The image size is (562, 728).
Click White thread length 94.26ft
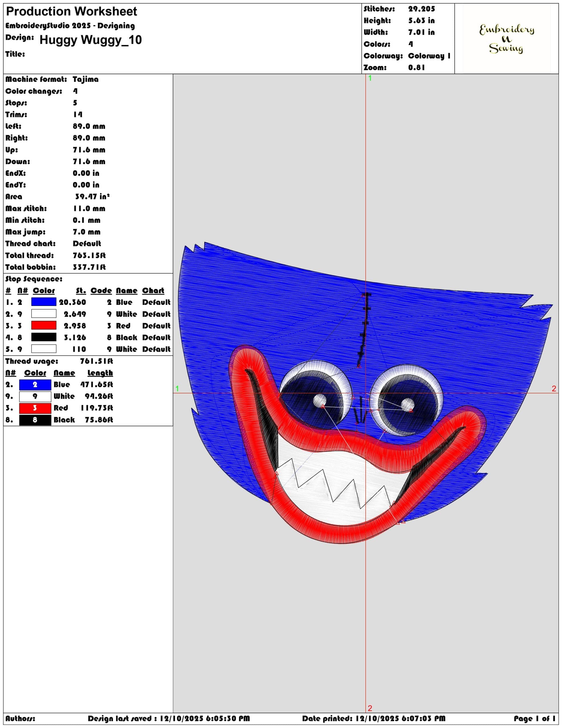pyautogui.click(x=99, y=396)
